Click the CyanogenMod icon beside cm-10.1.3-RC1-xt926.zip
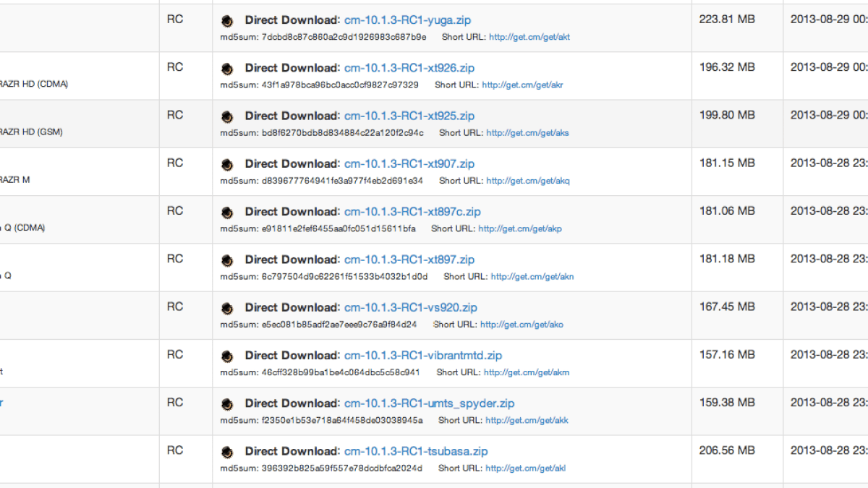This screenshot has width=868, height=488. (227, 69)
